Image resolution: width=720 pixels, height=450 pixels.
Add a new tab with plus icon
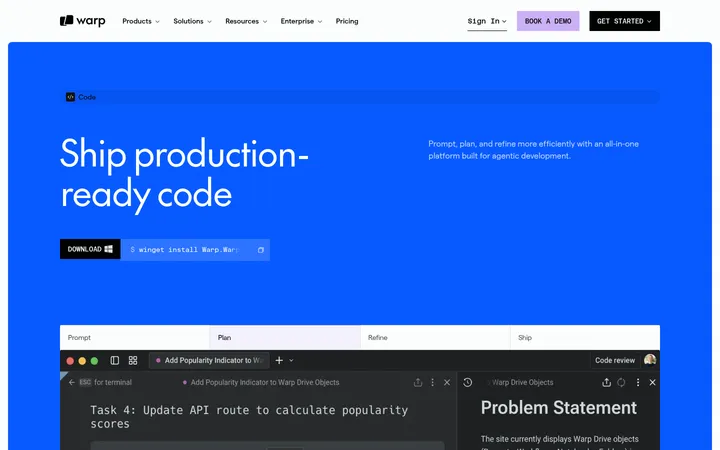[279, 360]
